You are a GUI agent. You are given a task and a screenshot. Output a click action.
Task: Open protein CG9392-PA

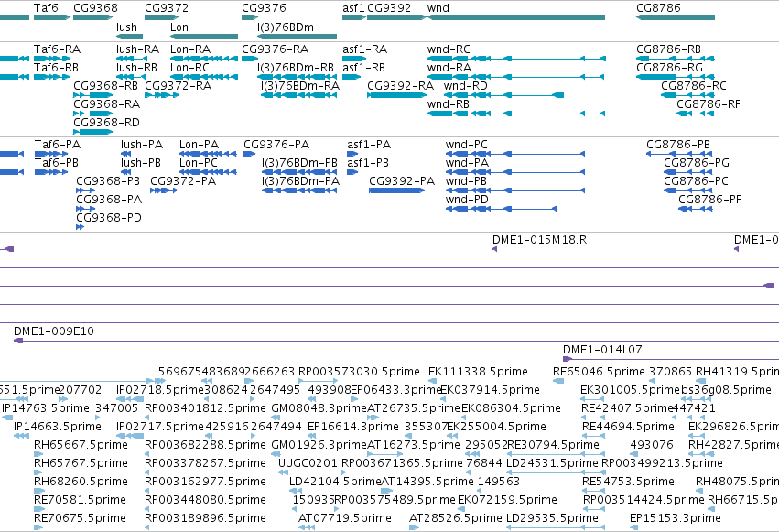tap(402, 181)
